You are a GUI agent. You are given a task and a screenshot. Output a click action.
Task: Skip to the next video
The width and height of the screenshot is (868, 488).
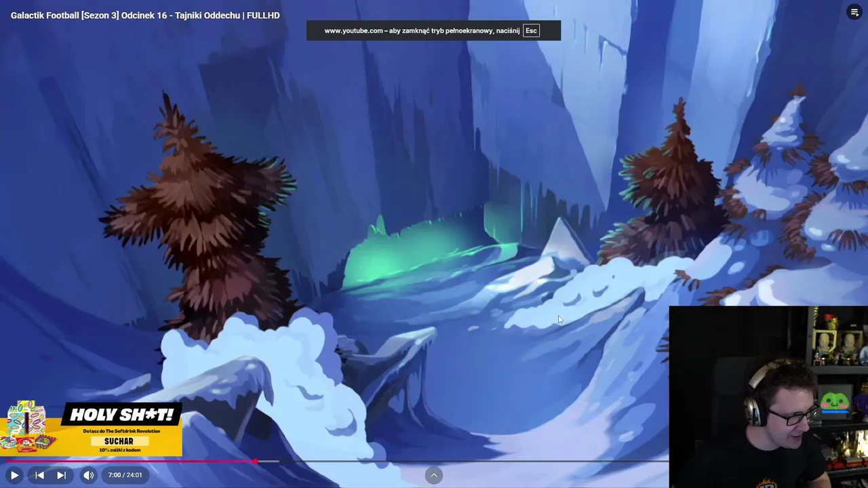(x=61, y=475)
